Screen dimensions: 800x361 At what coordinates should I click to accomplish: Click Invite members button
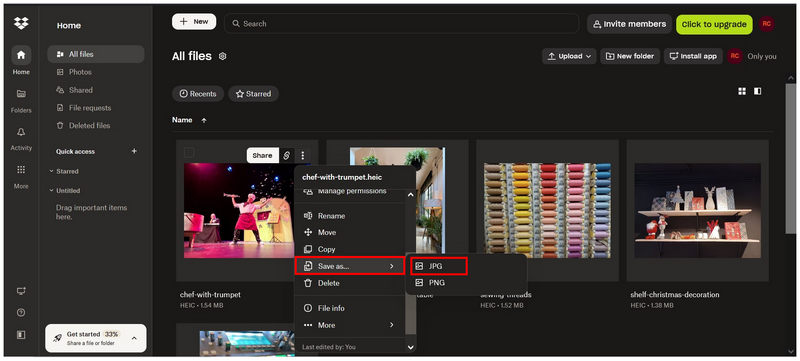coord(629,24)
